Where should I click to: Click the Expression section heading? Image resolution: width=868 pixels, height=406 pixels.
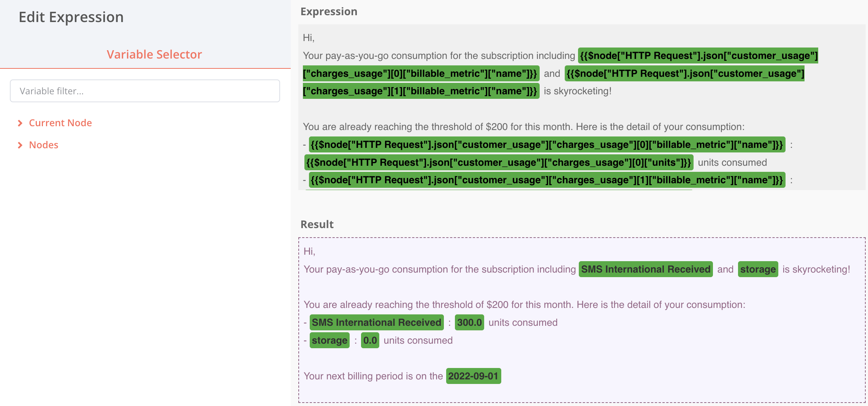coord(329,11)
